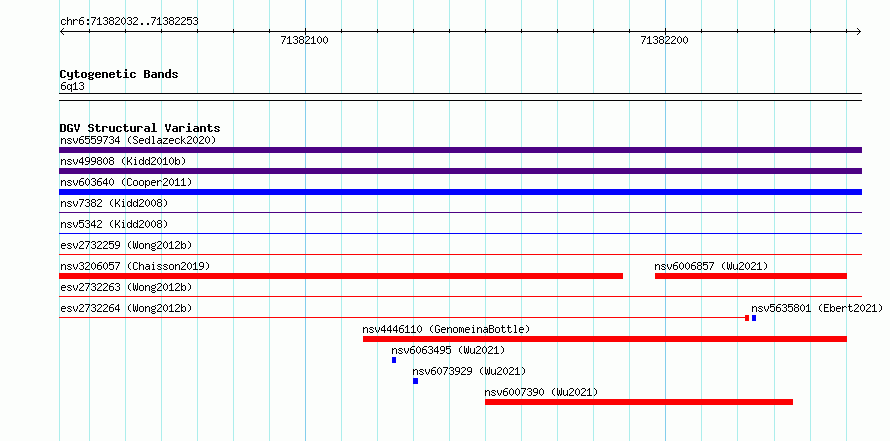Open the nsv4446110 (GenomeinaBottle) label
890x441 pixels.
446,329
